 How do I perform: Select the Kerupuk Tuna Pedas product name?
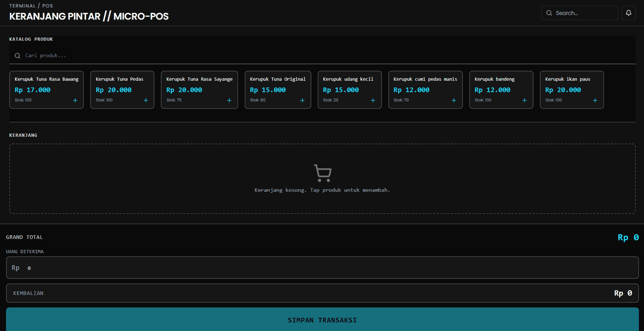pos(120,79)
